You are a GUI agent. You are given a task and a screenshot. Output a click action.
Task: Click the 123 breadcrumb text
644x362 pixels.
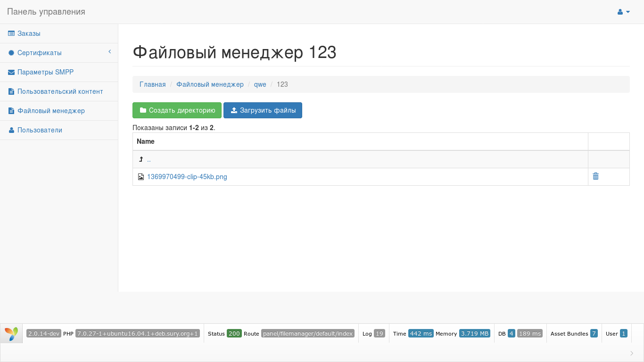click(282, 84)
